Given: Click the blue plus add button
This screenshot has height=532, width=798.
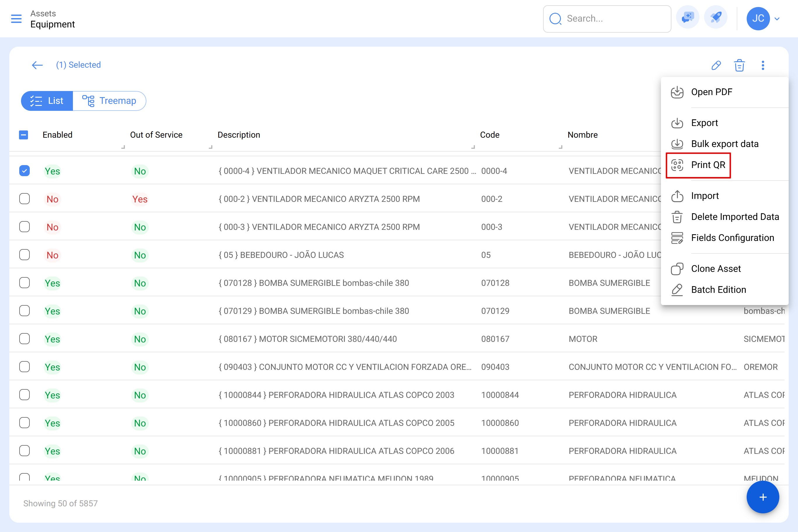Looking at the screenshot, I should coord(763,497).
